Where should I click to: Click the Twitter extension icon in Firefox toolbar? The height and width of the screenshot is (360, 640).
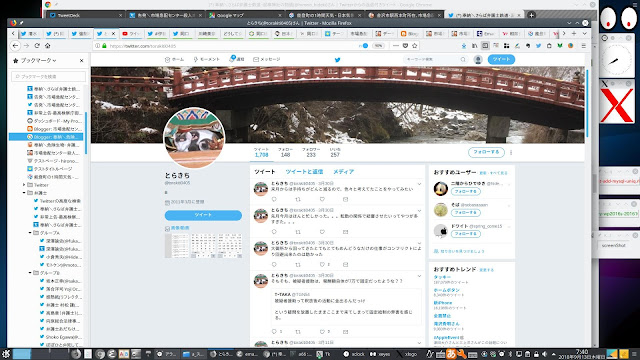tap(538, 46)
